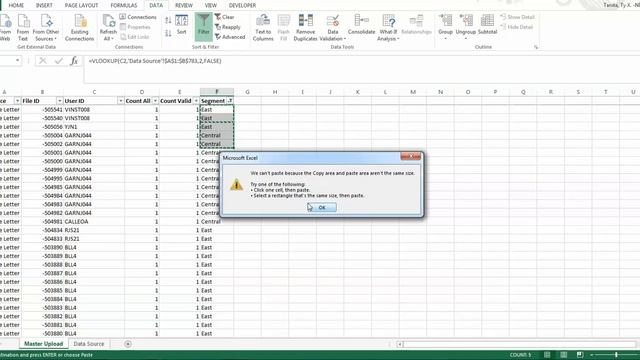Sort column A to Z ascending
The width and height of the screenshot is (640, 360).
pyautogui.click(x=168, y=20)
